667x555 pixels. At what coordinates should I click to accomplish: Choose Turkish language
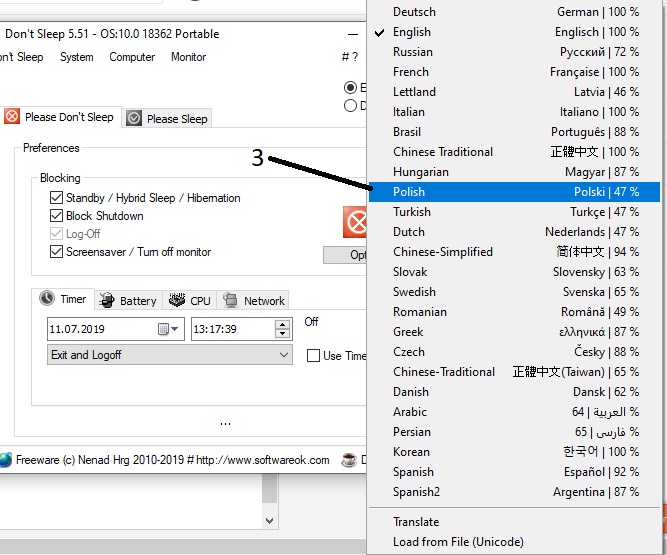[514, 212]
